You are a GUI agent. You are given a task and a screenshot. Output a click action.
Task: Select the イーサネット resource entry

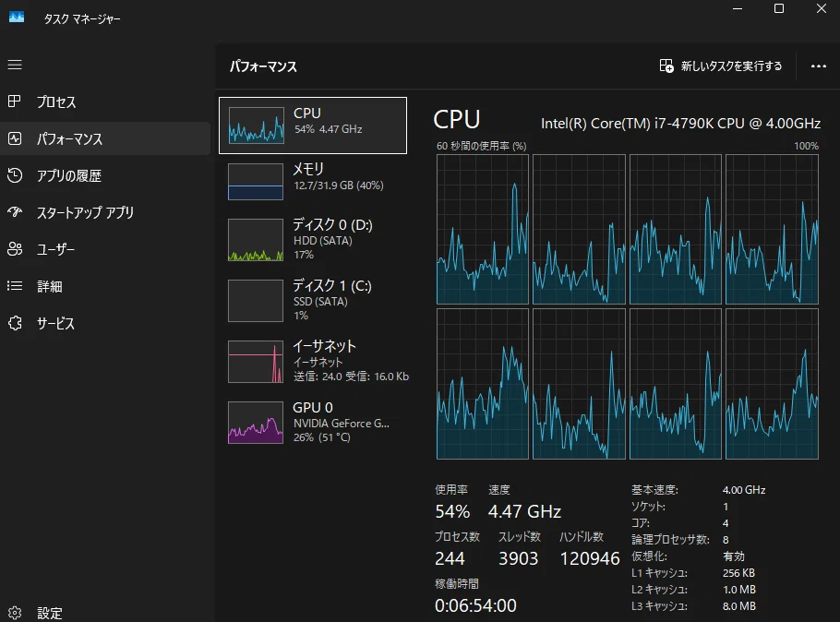[313, 362]
